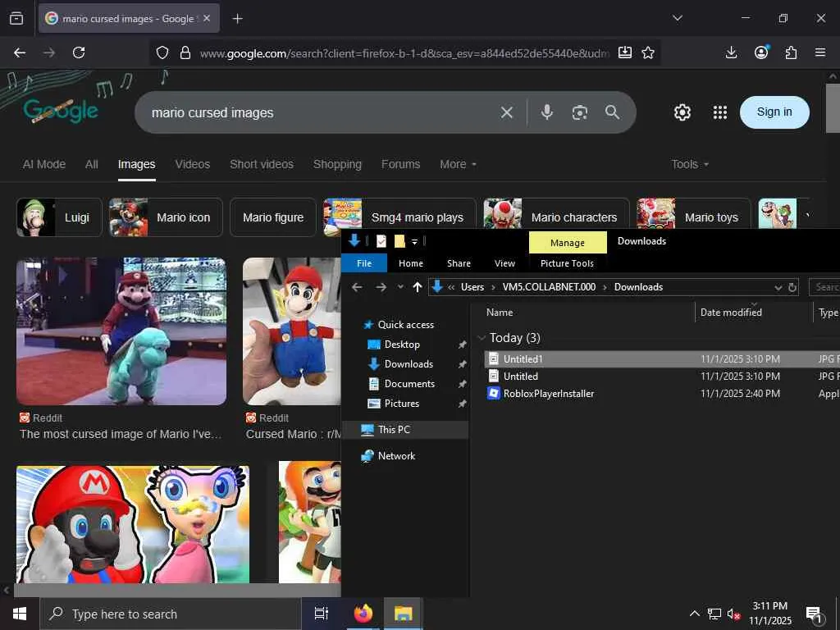840x630 pixels.
Task: Open Explorer recent locations dropdown
Action: point(400,287)
